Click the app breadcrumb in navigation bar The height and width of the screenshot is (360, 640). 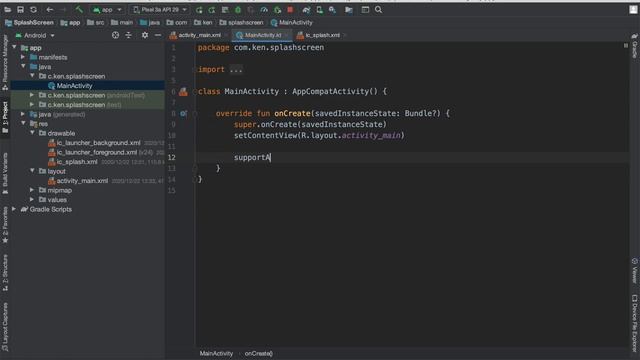click(x=71, y=22)
